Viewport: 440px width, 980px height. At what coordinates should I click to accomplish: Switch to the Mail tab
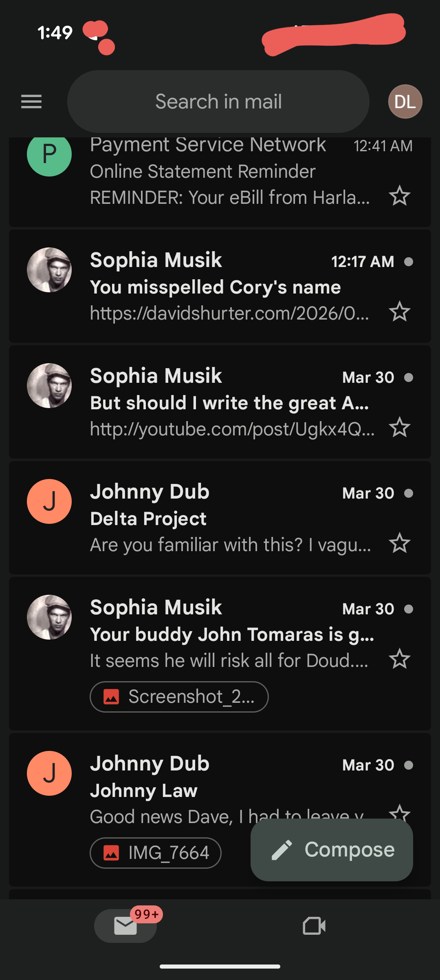tap(125, 926)
